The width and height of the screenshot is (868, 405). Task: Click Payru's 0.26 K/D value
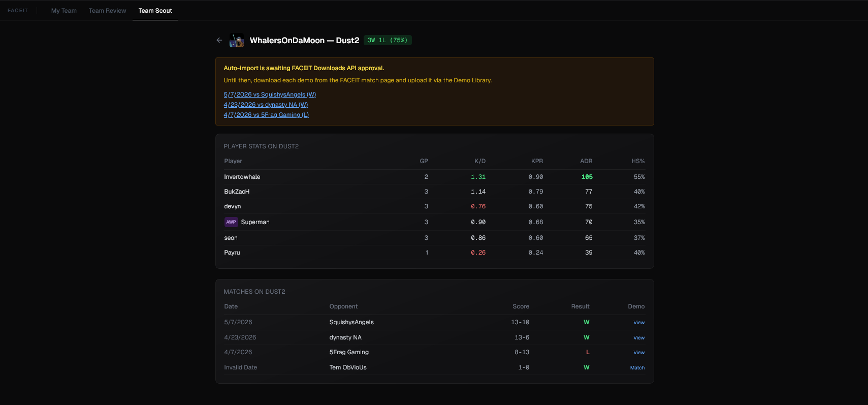[x=478, y=253]
